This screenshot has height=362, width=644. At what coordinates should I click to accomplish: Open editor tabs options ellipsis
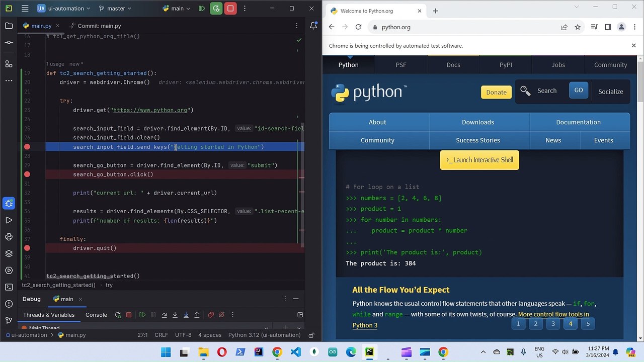tap(298, 26)
